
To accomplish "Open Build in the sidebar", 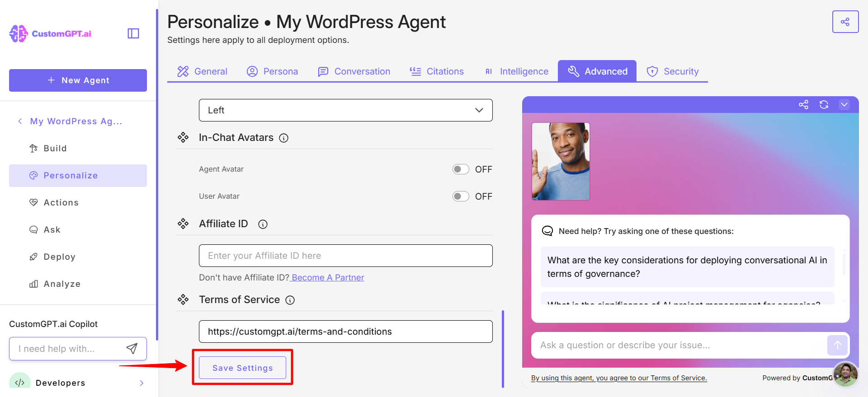I will click(x=78, y=148).
